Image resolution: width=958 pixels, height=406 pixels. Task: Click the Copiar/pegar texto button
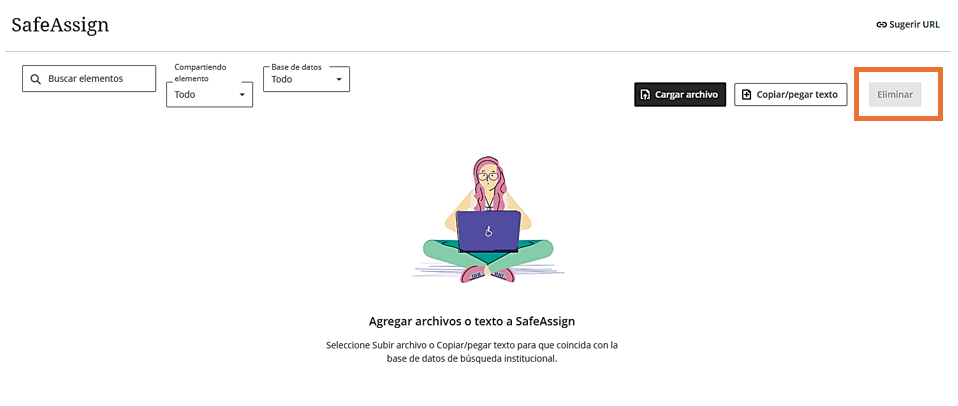791,95
